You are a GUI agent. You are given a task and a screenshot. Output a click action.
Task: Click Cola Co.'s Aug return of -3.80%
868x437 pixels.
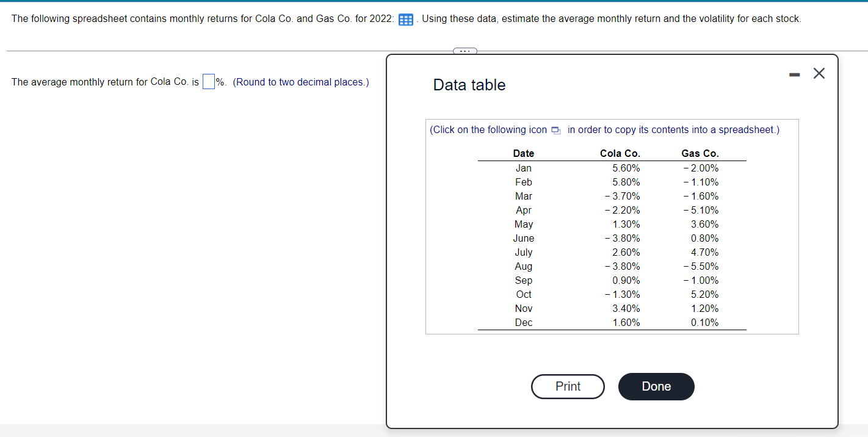(623, 266)
